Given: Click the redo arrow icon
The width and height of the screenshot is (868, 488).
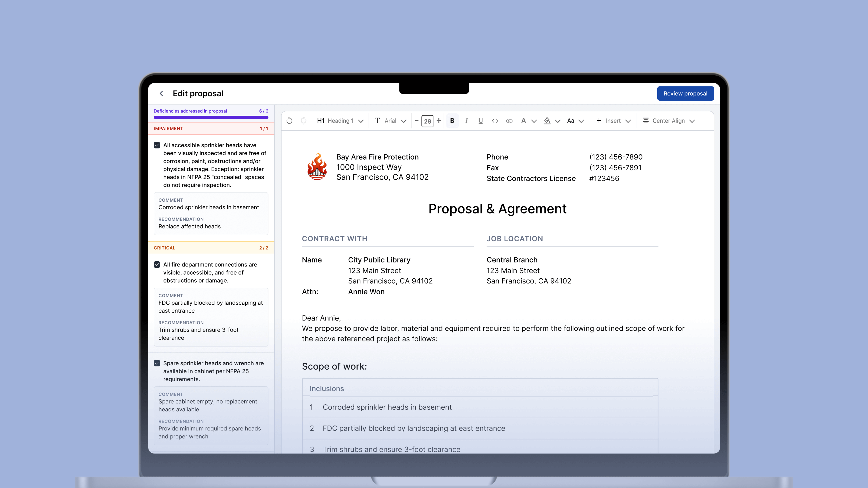Looking at the screenshot, I should coord(304,121).
